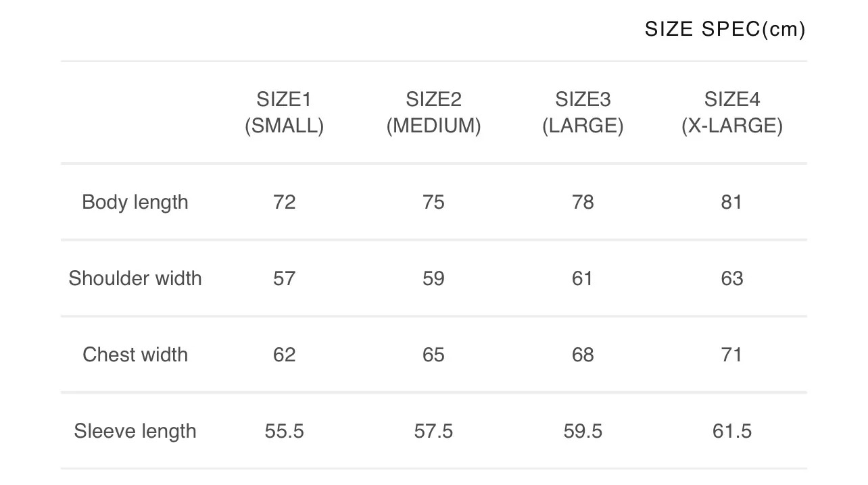
Task: Select the Large chest width value 68
Action: click(x=583, y=355)
